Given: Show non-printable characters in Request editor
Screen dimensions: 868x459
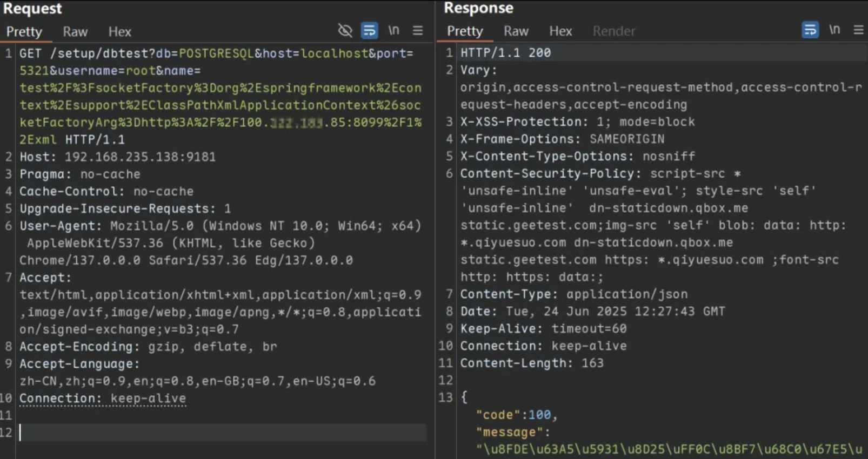Looking at the screenshot, I should (393, 31).
